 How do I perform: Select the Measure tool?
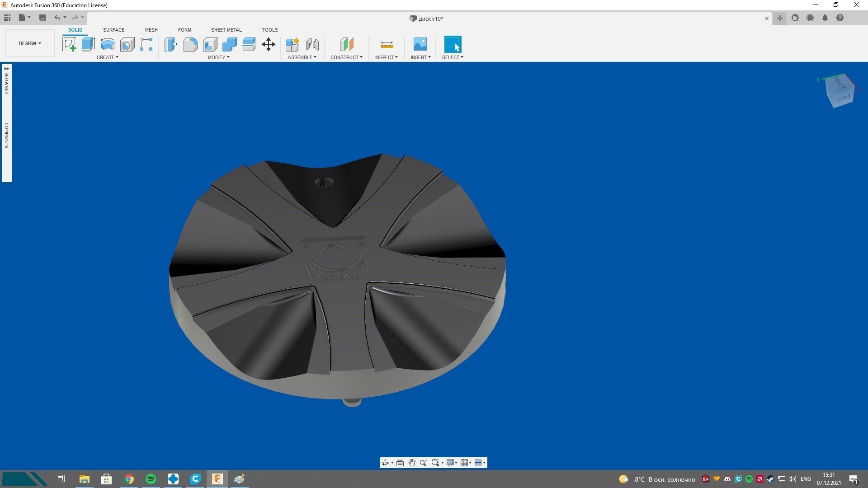pos(387,44)
